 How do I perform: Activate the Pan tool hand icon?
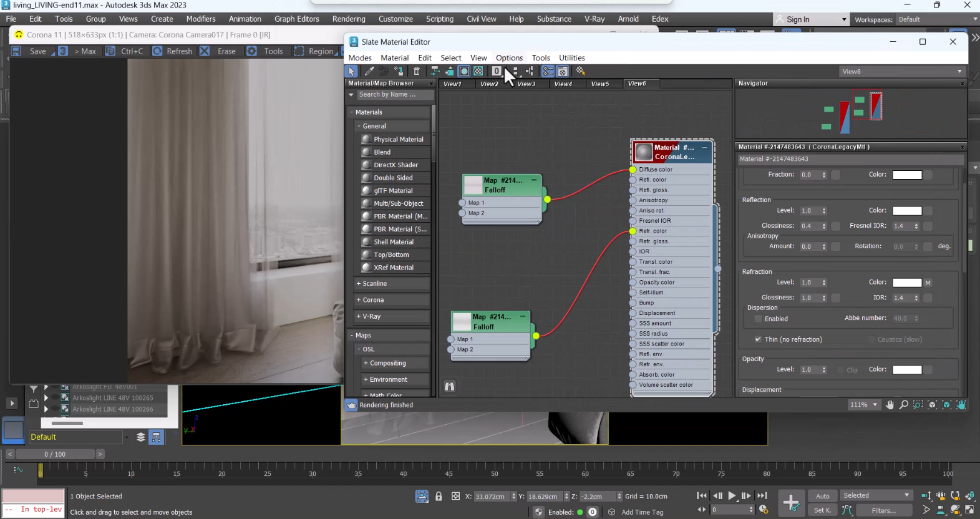(x=890, y=405)
